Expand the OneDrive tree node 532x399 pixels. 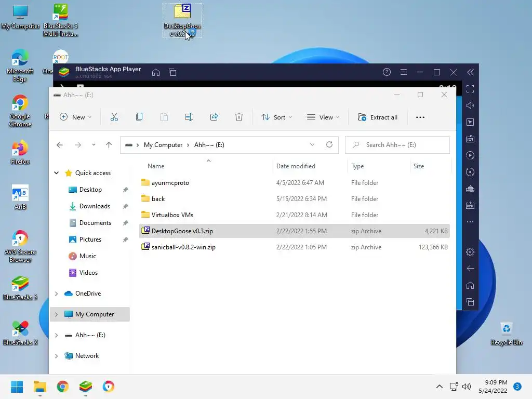click(56, 294)
